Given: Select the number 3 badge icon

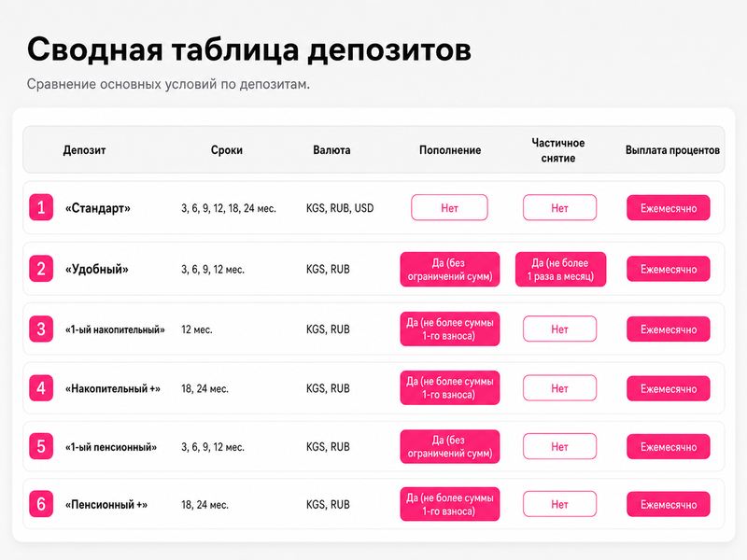Looking at the screenshot, I should click(x=41, y=329).
